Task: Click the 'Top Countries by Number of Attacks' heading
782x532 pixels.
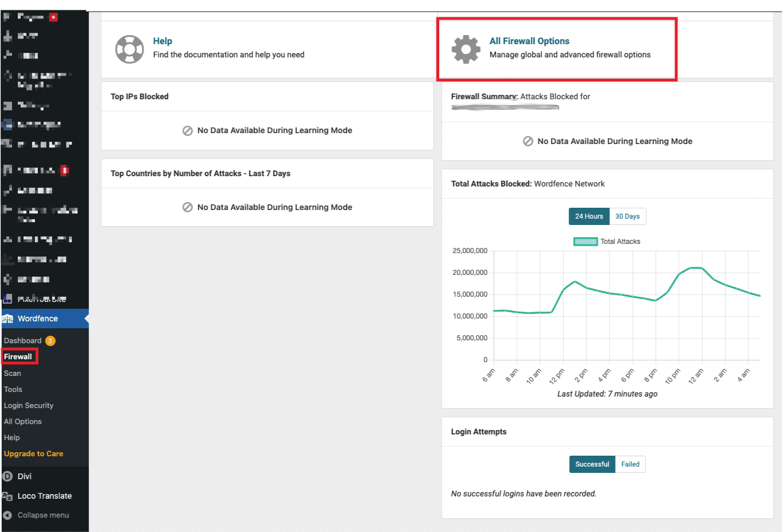Action: click(200, 173)
